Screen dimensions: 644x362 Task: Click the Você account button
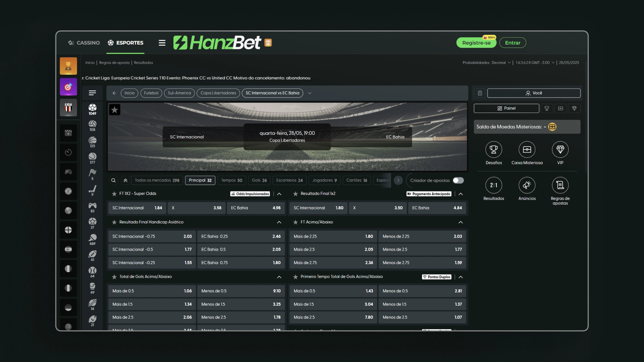(x=534, y=93)
